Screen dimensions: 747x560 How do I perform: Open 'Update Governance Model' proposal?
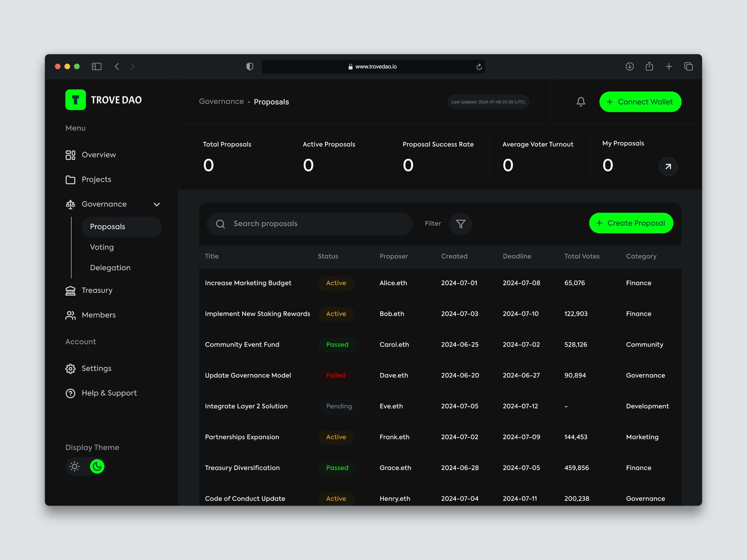click(x=247, y=375)
